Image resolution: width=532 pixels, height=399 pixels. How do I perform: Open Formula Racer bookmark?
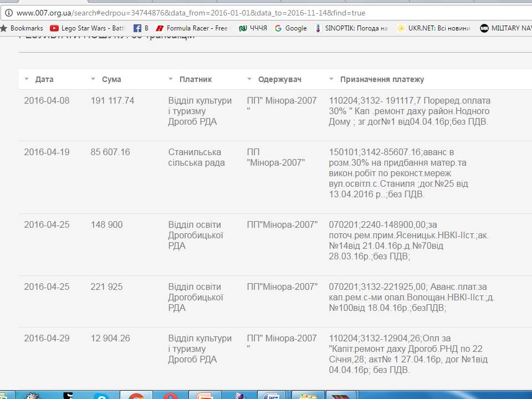(x=192, y=28)
